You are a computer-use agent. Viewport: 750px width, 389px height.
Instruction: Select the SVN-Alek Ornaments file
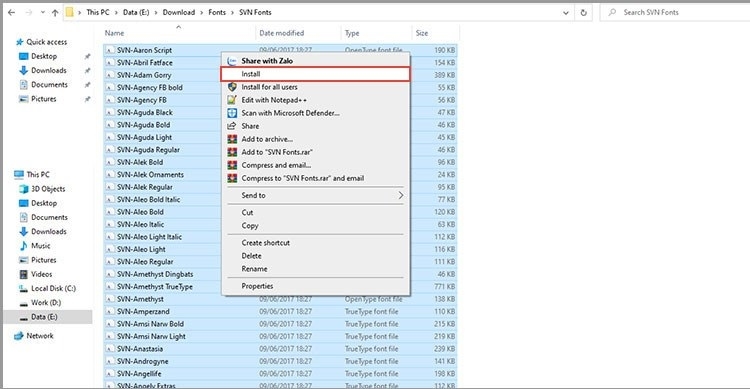pos(150,175)
